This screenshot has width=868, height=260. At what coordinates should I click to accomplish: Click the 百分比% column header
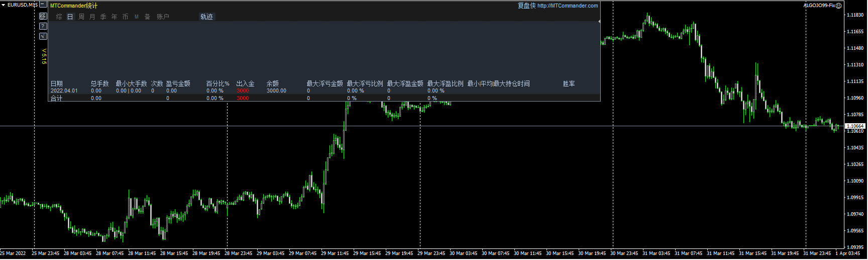pyautogui.click(x=218, y=83)
